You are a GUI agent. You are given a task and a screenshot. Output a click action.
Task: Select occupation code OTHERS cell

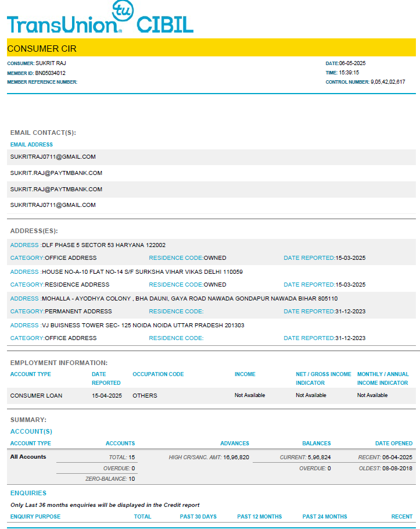[x=145, y=395]
